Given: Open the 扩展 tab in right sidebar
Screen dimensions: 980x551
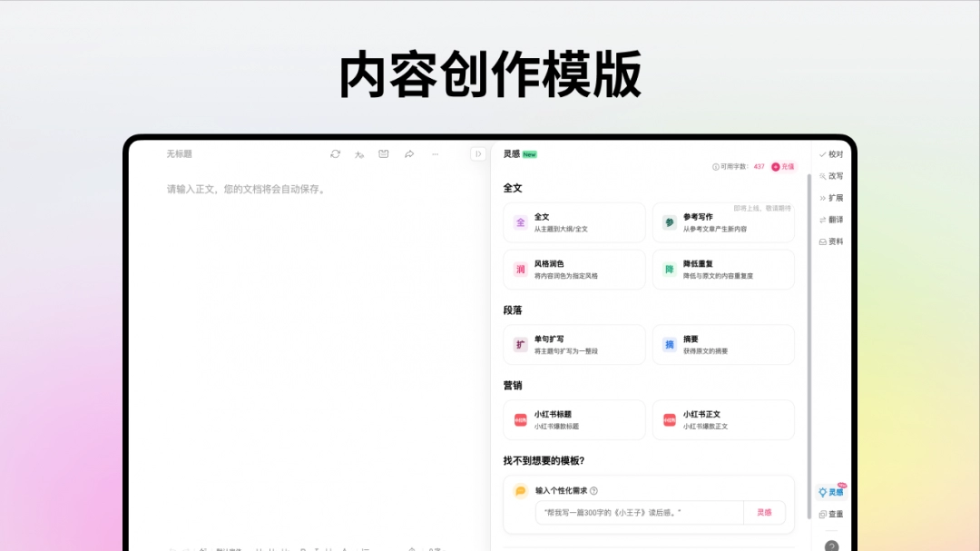Looking at the screenshot, I should pos(831,198).
